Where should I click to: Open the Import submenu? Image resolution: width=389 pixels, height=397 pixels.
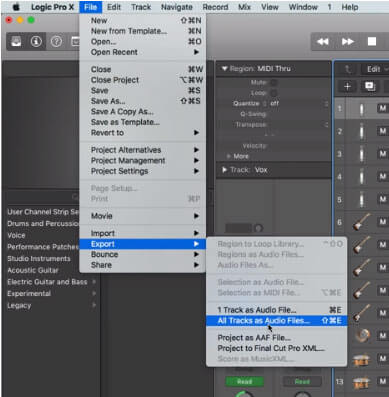click(143, 233)
